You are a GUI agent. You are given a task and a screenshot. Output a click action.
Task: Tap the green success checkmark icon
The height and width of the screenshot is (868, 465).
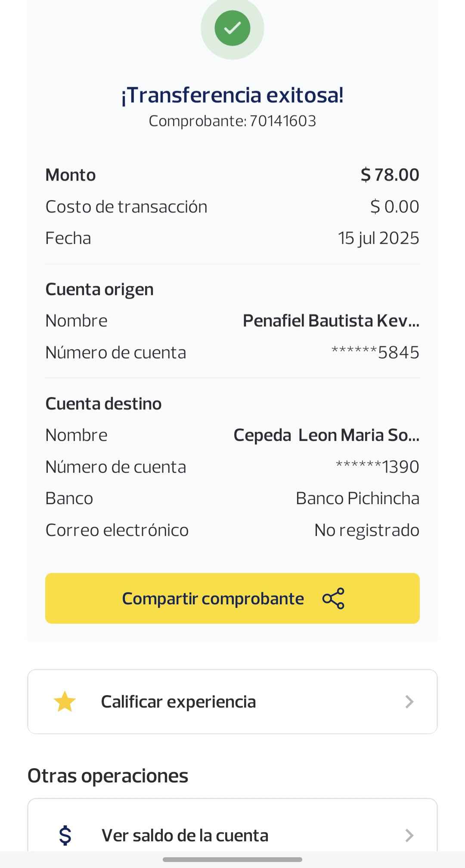[x=232, y=28]
